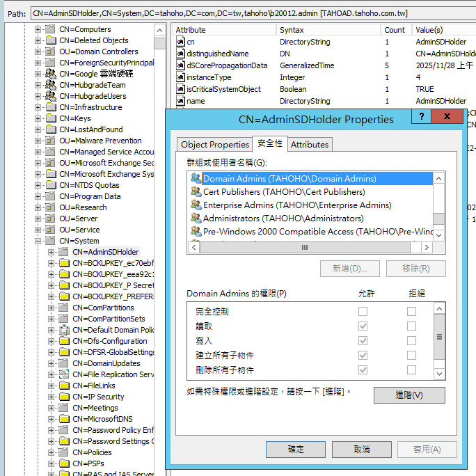The height and width of the screenshot is (476, 476).
Task: Toggle the Deny checkbox for 寫入
Action: 411,340
